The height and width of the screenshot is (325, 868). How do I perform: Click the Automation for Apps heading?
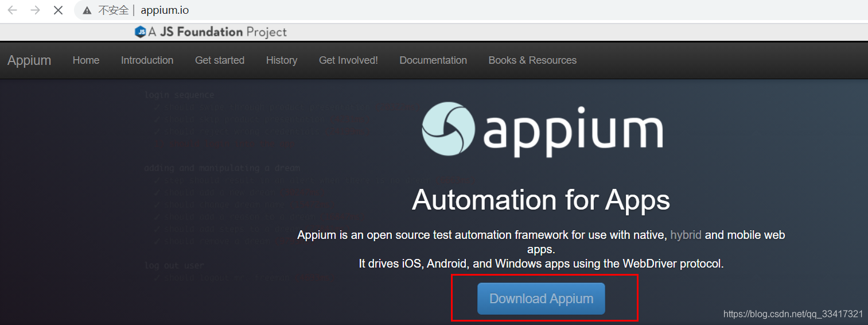(541, 200)
